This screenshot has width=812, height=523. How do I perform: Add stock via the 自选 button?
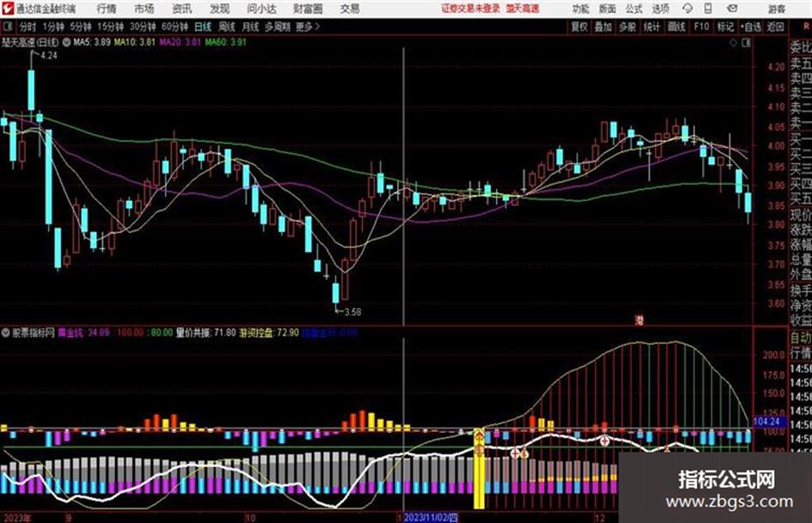pyautogui.click(x=751, y=27)
